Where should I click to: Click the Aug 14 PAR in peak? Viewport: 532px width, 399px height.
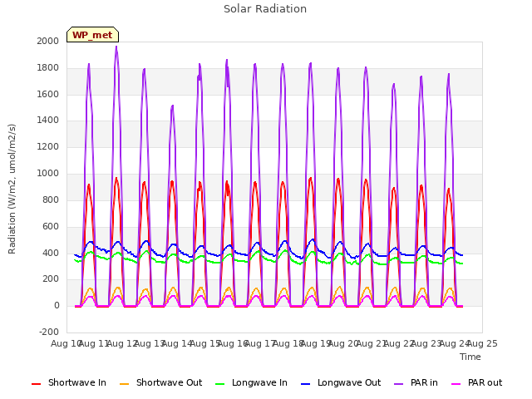point(172,106)
